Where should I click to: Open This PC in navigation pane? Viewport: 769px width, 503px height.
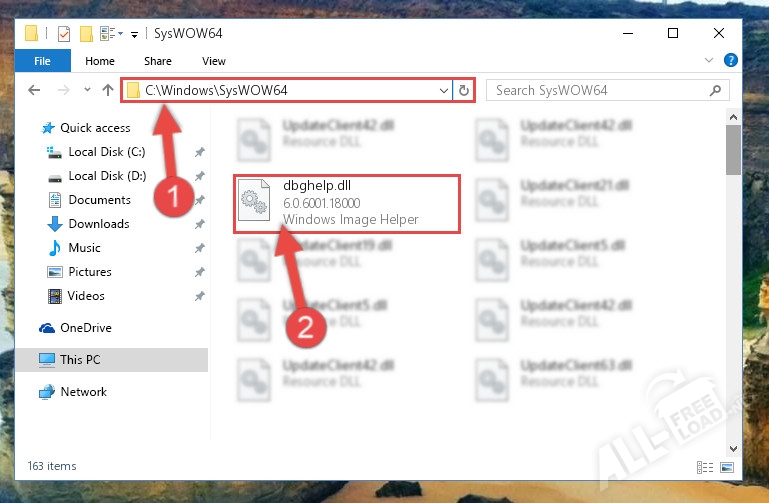tap(80, 360)
